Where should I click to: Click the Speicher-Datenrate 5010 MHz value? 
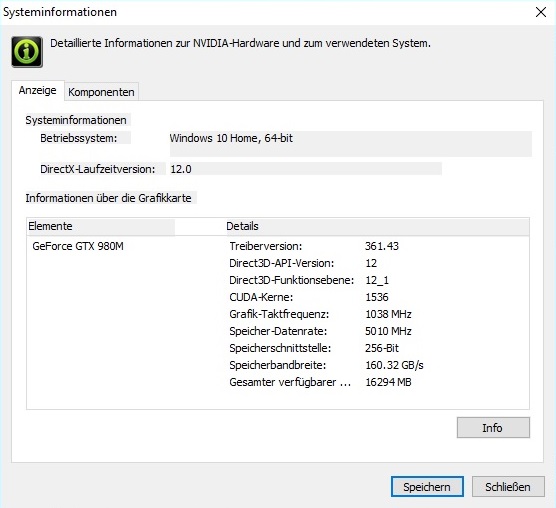[x=388, y=331]
